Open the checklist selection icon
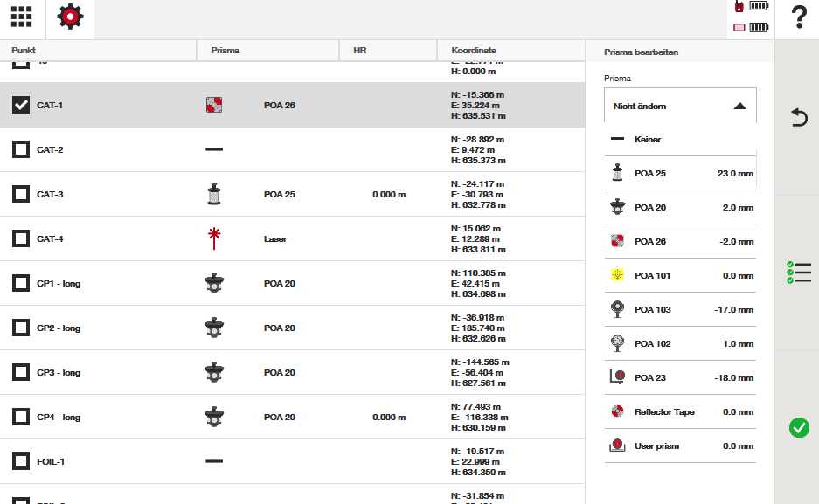Screen dimensions: 819x504 tap(799, 273)
